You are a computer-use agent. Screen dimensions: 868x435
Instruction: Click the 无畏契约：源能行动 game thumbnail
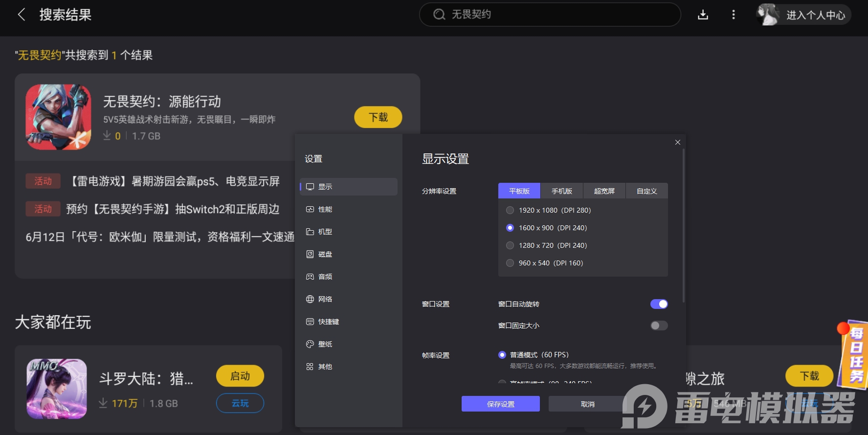pos(58,117)
